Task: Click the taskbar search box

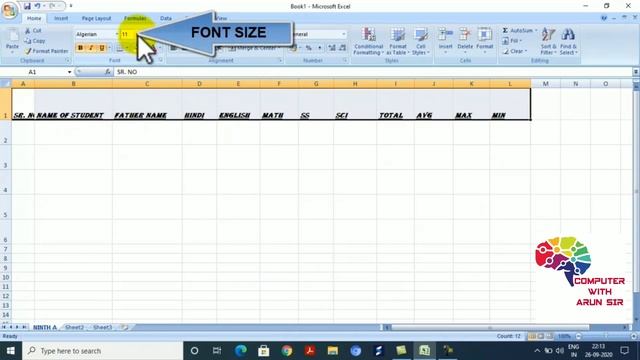Action: tap(103, 351)
